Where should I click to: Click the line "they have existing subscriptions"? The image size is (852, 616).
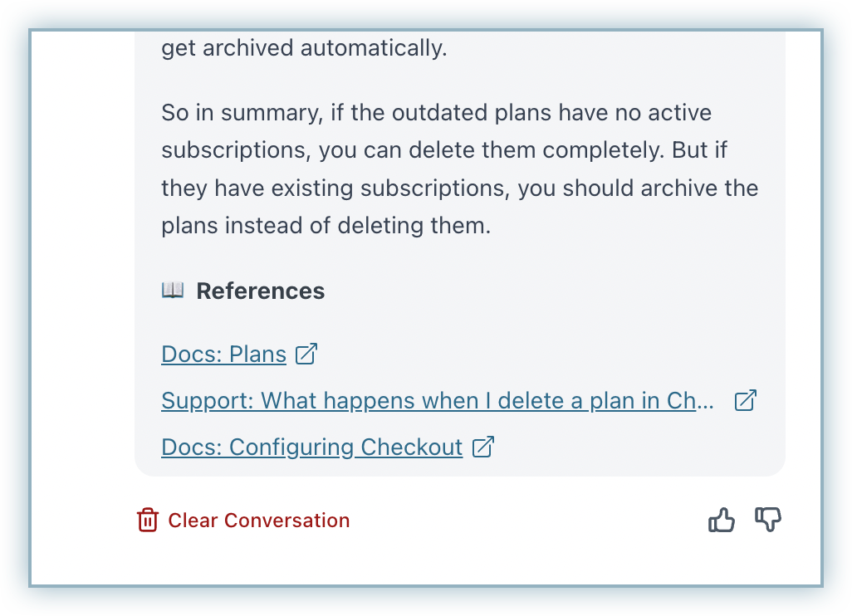(x=460, y=188)
